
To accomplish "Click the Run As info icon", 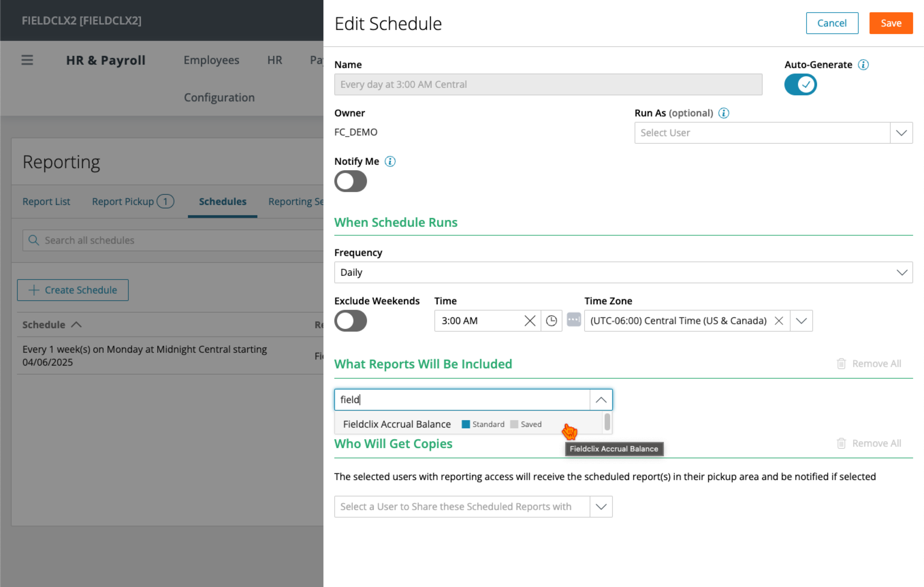I will click(723, 113).
